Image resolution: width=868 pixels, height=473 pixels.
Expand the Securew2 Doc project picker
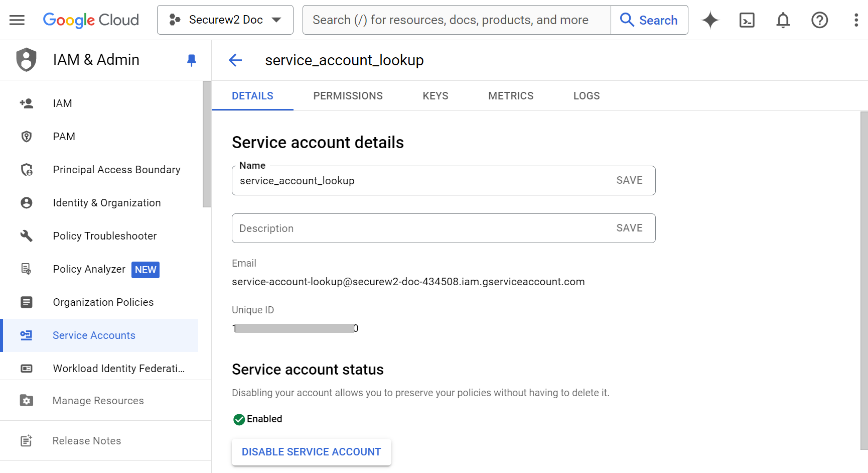point(225,20)
